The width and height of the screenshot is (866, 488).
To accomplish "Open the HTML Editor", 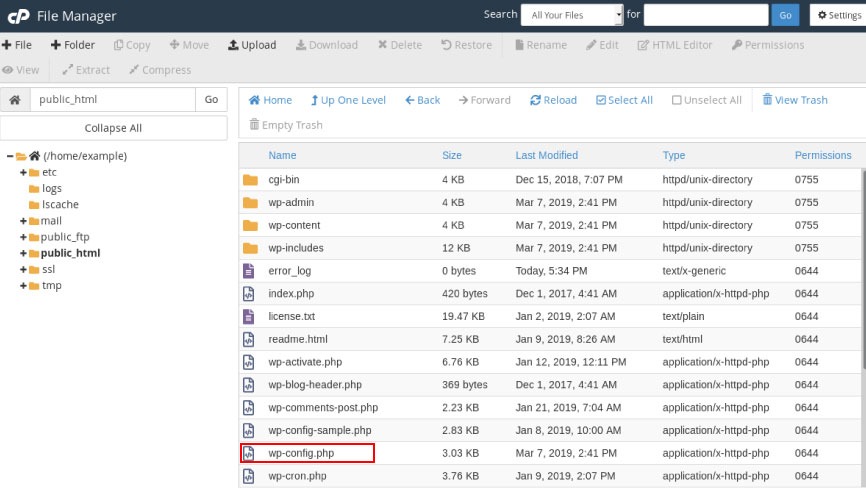I will 675,45.
